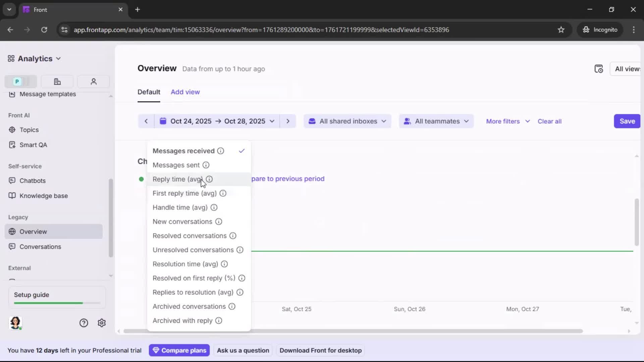644x362 pixels.
Task: Open workspace settings gear icon
Action: click(x=101, y=323)
